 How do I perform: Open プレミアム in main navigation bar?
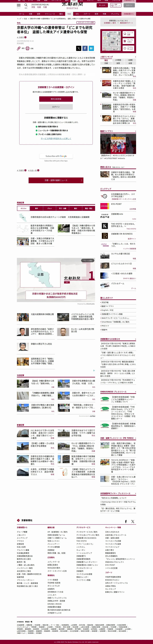115,14
